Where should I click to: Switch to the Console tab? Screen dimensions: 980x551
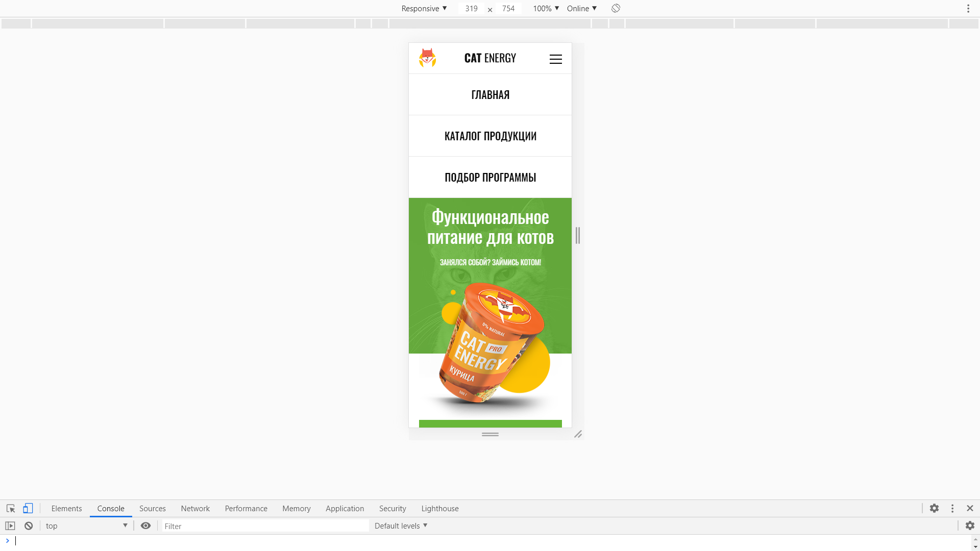tap(111, 509)
